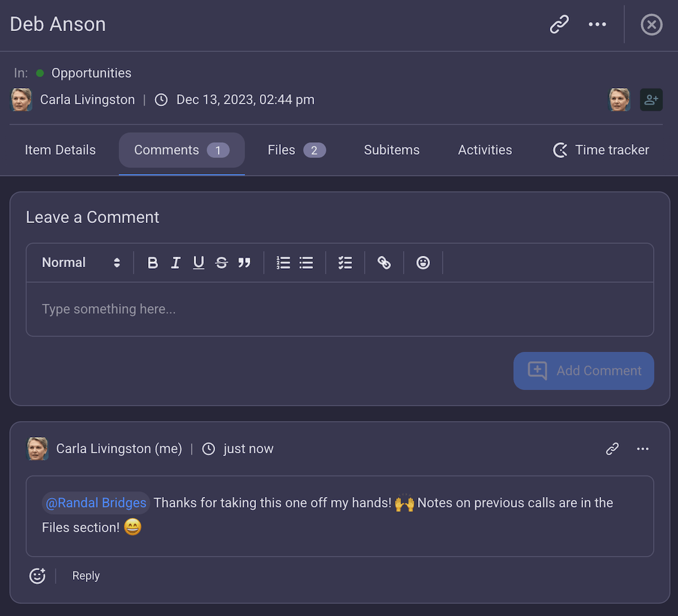
Task: Toggle strikethrough formatting
Action: 221,263
